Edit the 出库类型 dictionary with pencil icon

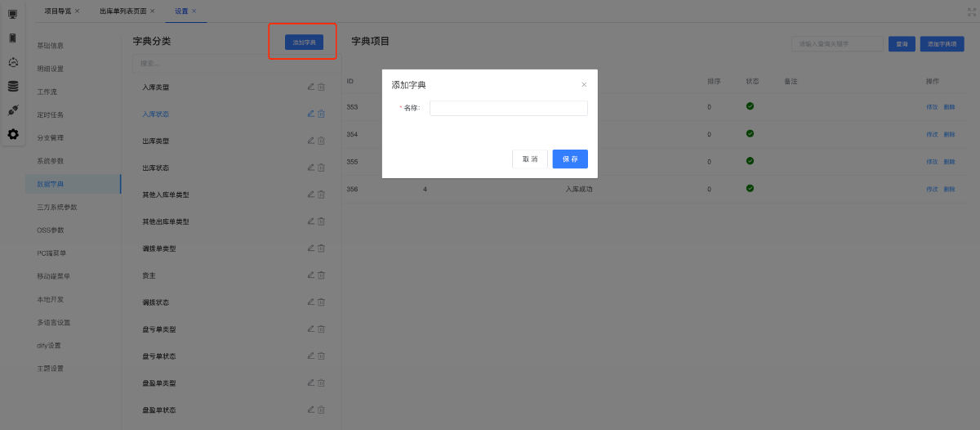(310, 141)
